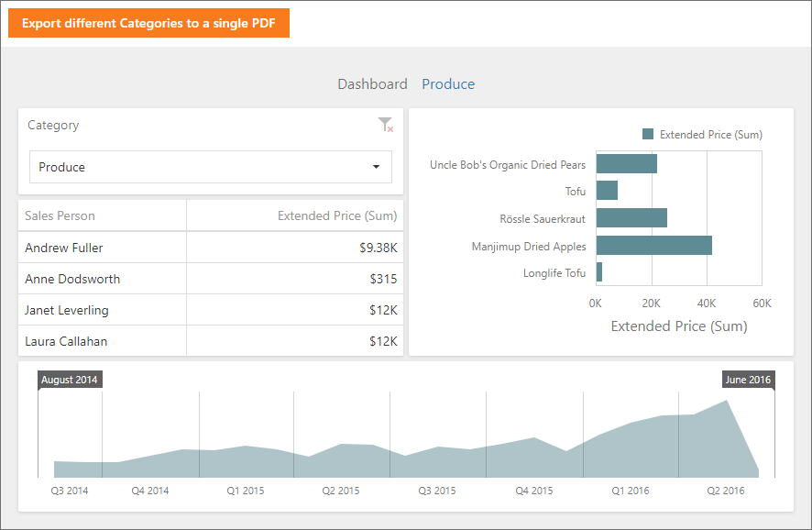Click the Manjimup Dried Apples axis label

pos(529,246)
